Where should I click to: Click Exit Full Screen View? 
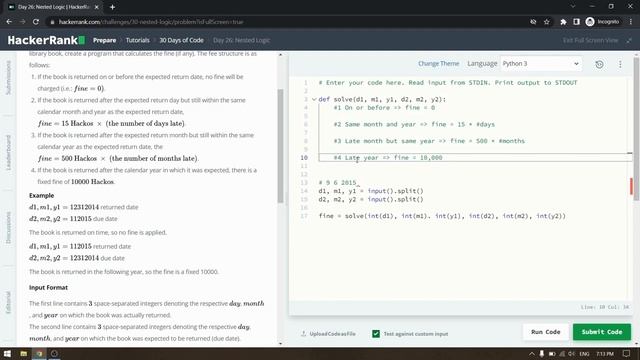590,40
